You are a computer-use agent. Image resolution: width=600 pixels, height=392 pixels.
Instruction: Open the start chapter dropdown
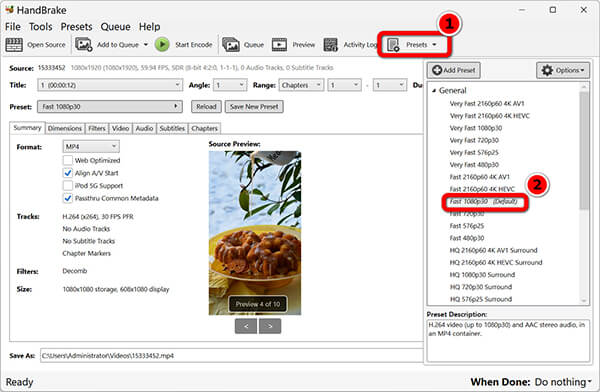[x=344, y=85]
